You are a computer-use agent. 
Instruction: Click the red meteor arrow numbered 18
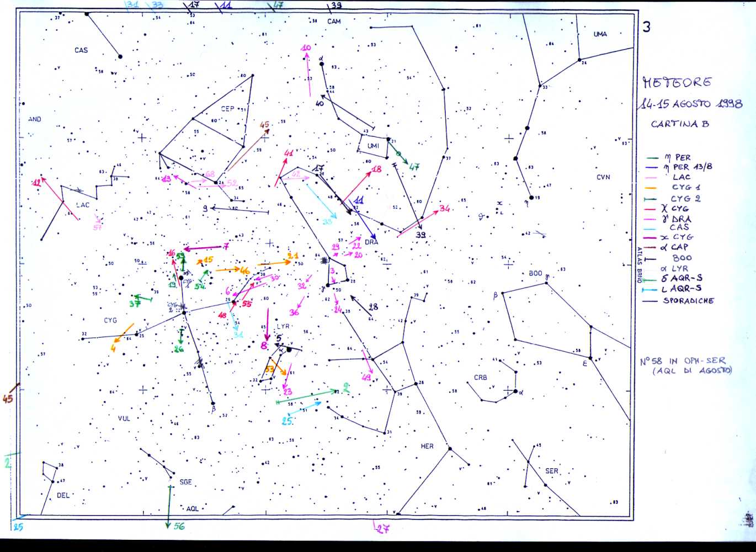pos(358,187)
